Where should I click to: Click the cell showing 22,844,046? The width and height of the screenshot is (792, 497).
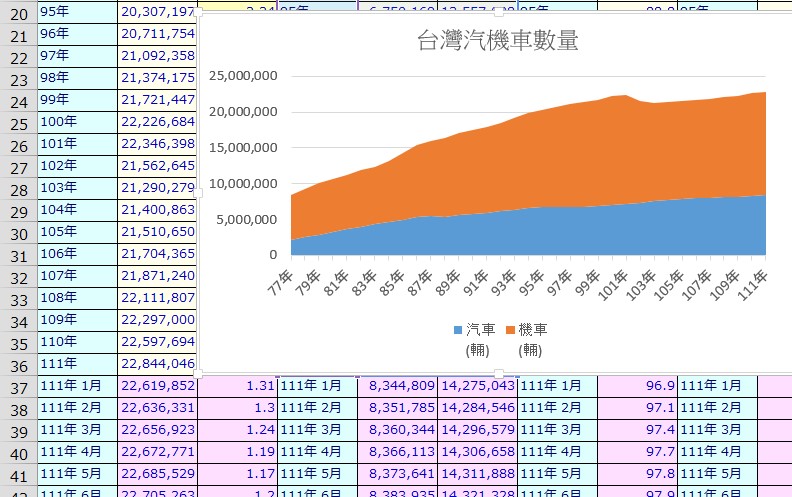[x=157, y=364]
